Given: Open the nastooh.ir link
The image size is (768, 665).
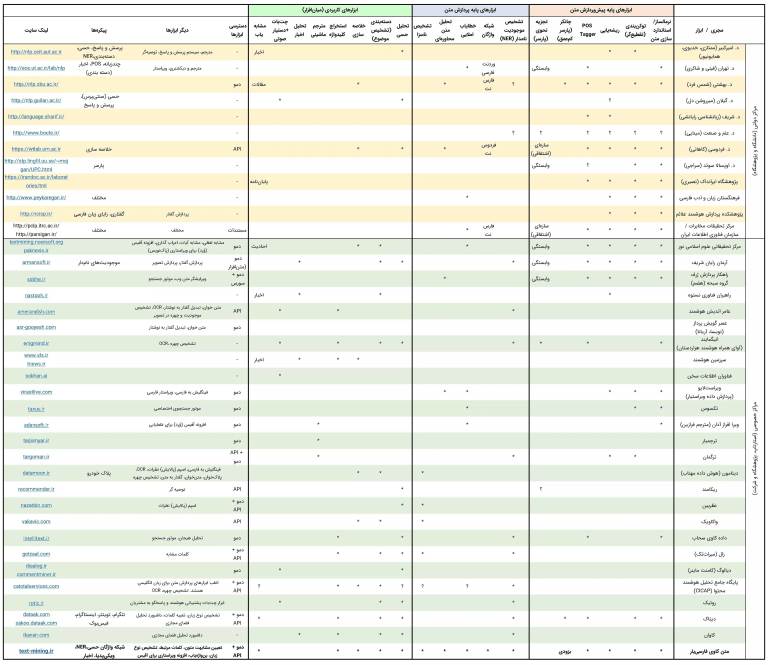Looking at the screenshot, I should (36, 295).
